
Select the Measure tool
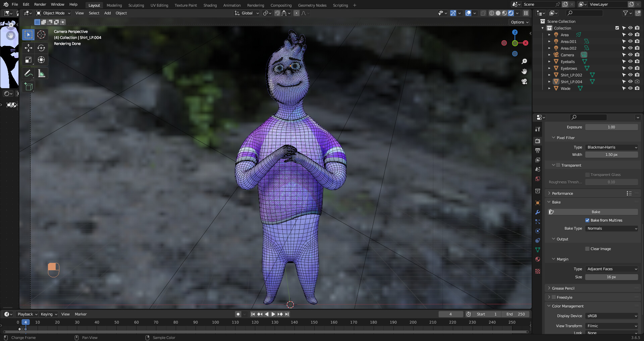pyautogui.click(x=41, y=73)
